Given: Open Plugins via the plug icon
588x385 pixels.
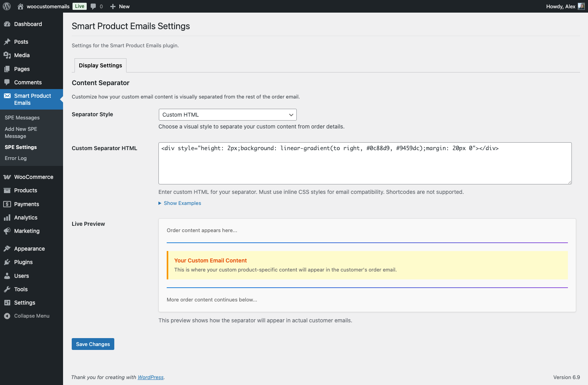Looking at the screenshot, I should point(7,262).
